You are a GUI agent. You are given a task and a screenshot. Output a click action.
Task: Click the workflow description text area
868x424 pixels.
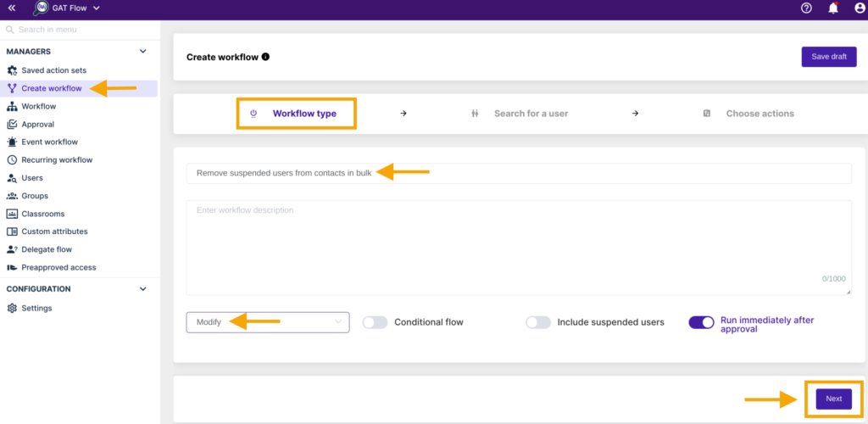coord(518,248)
